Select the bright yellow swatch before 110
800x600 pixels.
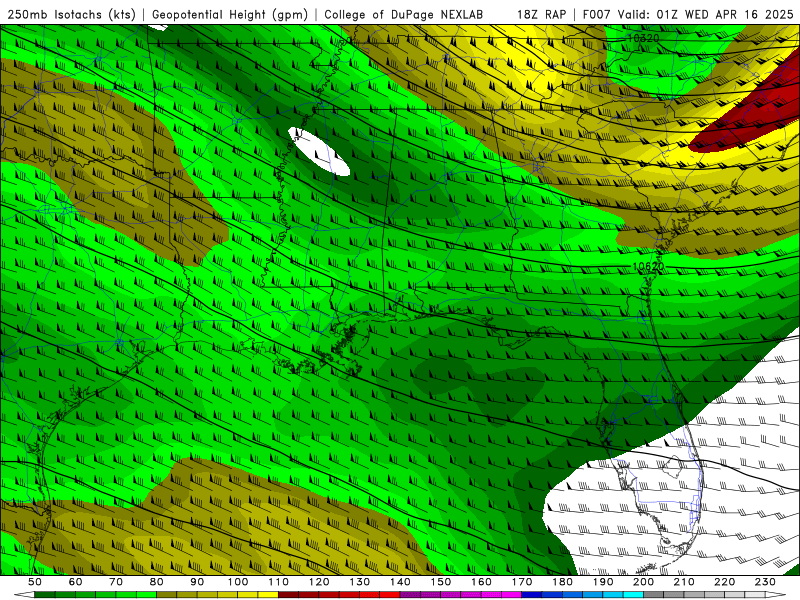[268, 595]
